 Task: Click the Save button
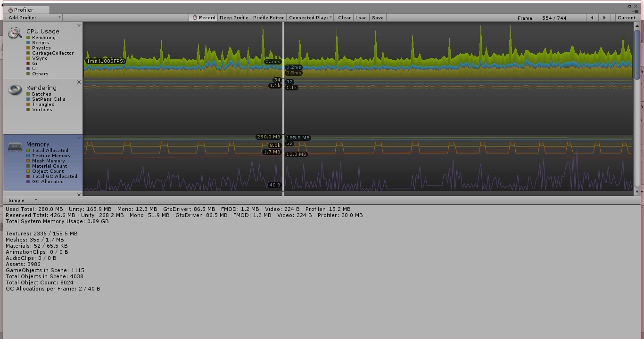tap(378, 18)
